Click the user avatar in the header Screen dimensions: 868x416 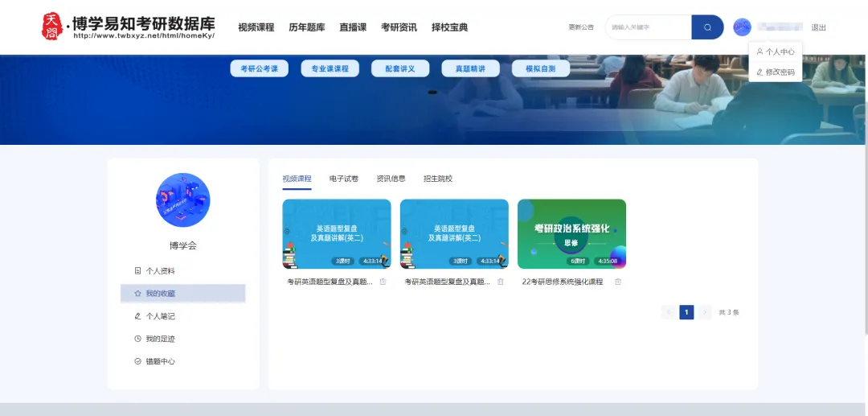pyautogui.click(x=742, y=27)
